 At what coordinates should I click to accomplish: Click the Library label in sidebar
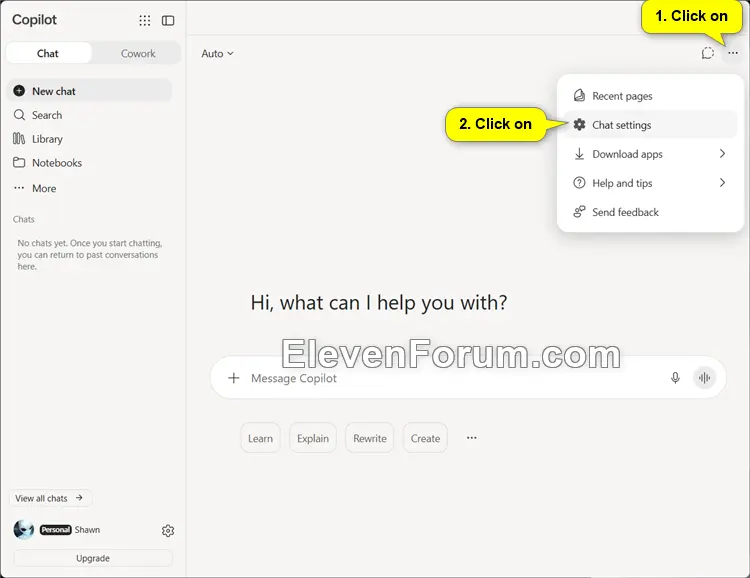pyautogui.click(x=47, y=139)
